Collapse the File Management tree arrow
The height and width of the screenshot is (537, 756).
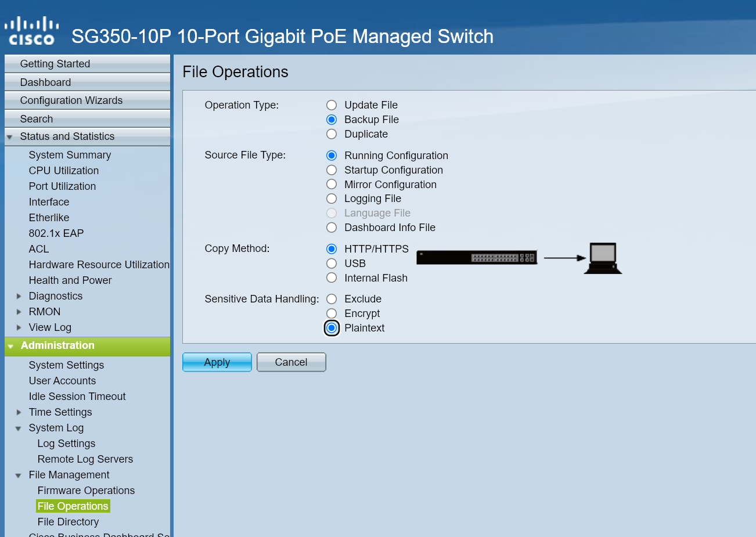click(x=18, y=475)
